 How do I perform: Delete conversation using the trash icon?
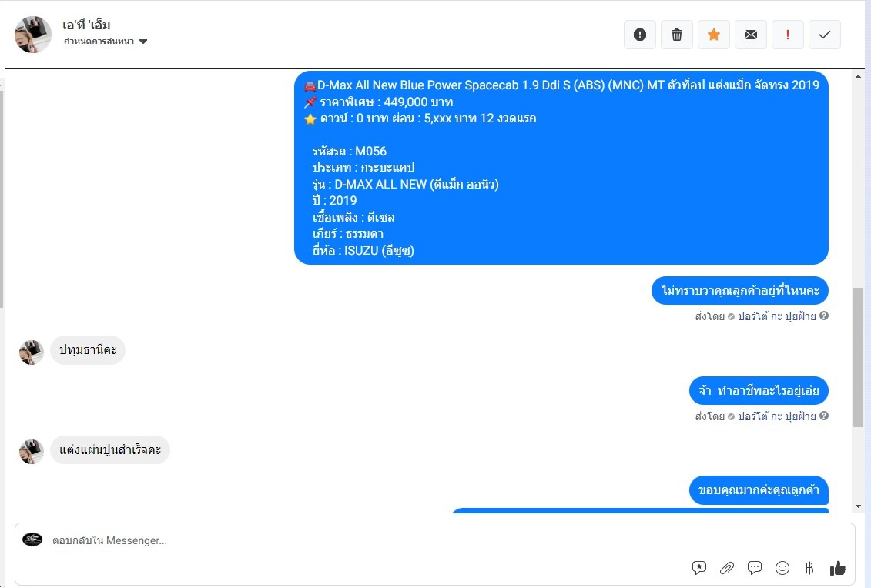677,35
